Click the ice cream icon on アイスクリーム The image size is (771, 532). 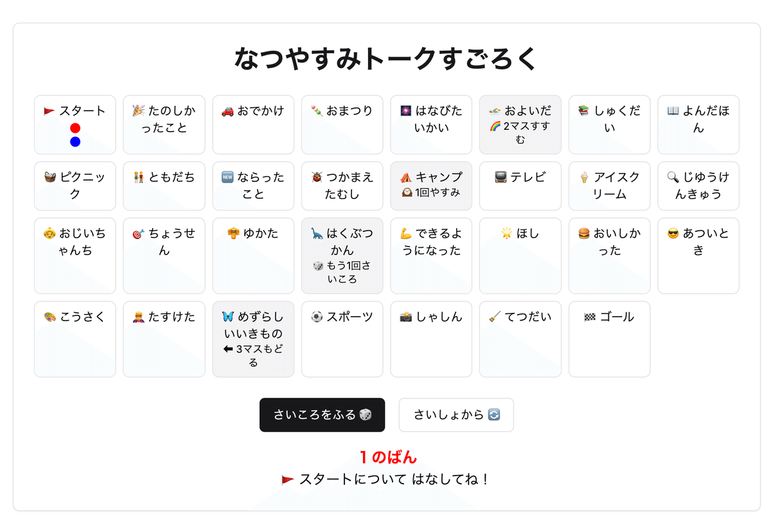pos(584,177)
